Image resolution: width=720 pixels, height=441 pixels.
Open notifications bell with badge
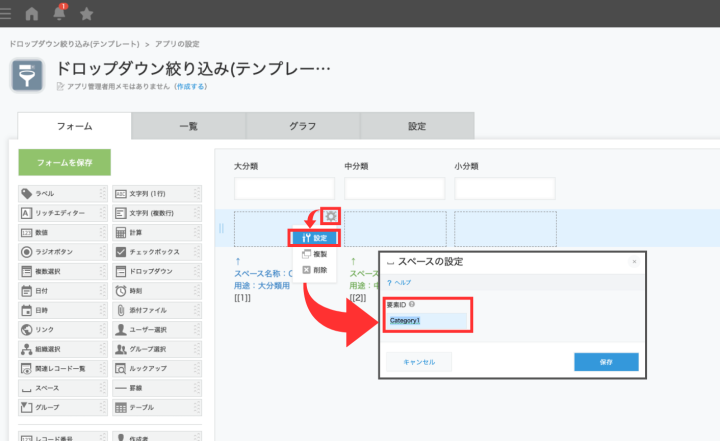point(59,14)
